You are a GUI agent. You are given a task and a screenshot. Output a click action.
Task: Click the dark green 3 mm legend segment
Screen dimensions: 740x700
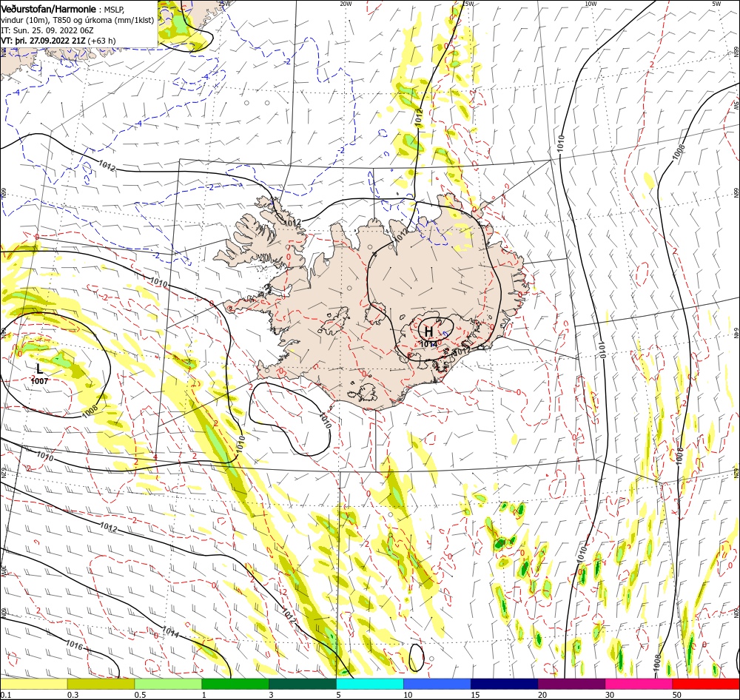[303, 684]
